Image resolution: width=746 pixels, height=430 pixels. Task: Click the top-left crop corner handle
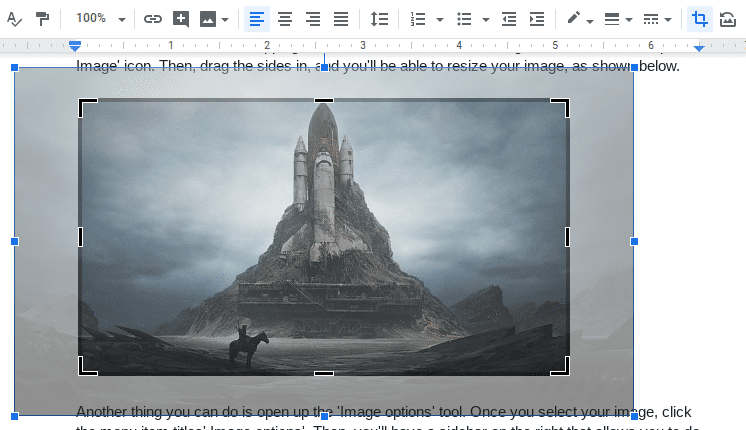coord(87,108)
